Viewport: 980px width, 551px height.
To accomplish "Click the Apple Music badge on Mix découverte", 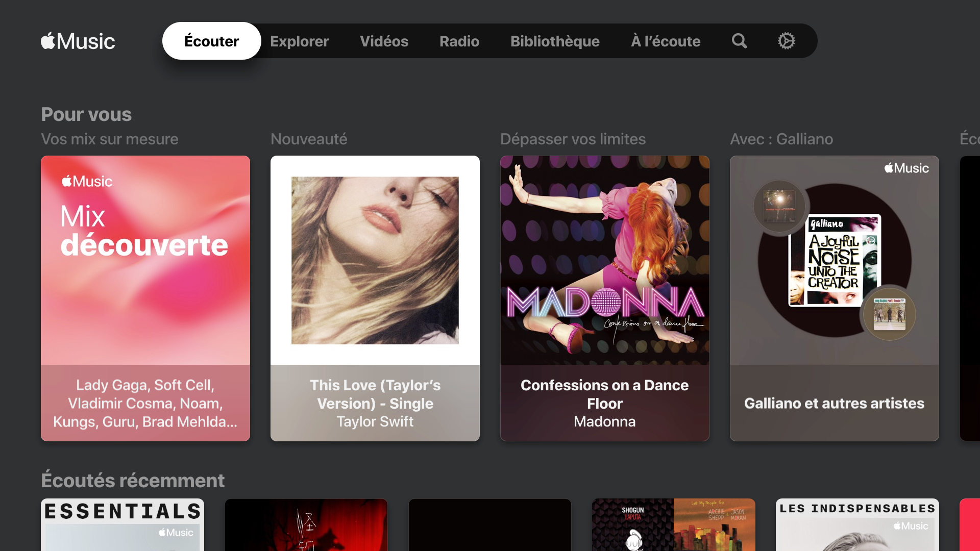I will tap(87, 181).
